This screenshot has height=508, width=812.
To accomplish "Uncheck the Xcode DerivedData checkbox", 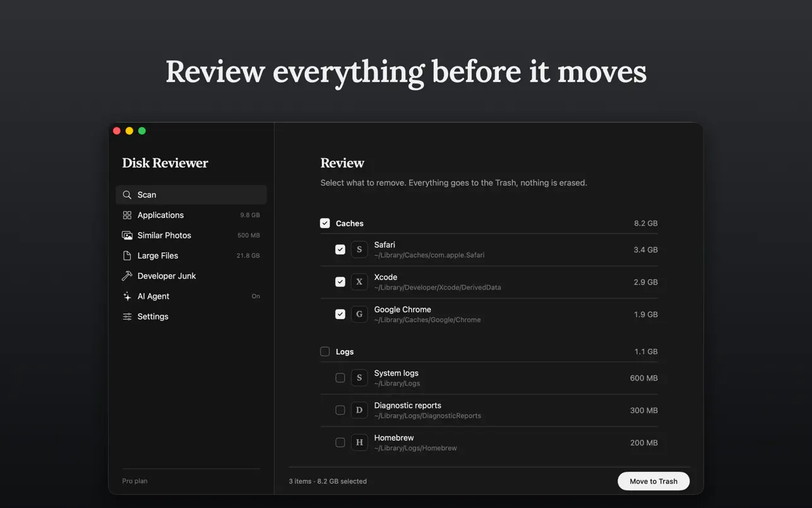I will (x=340, y=282).
